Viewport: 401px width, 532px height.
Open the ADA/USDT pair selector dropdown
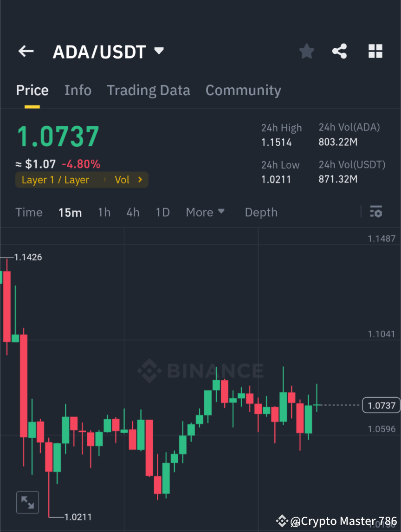click(109, 51)
